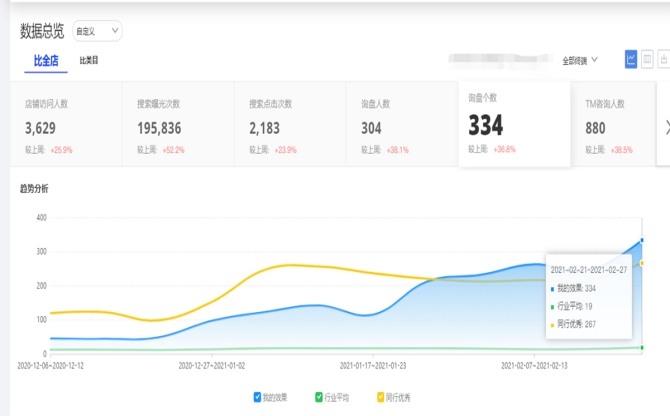The height and width of the screenshot is (416, 670).
Task: Open the TM咨询人数 metric card
Action: click(x=615, y=125)
